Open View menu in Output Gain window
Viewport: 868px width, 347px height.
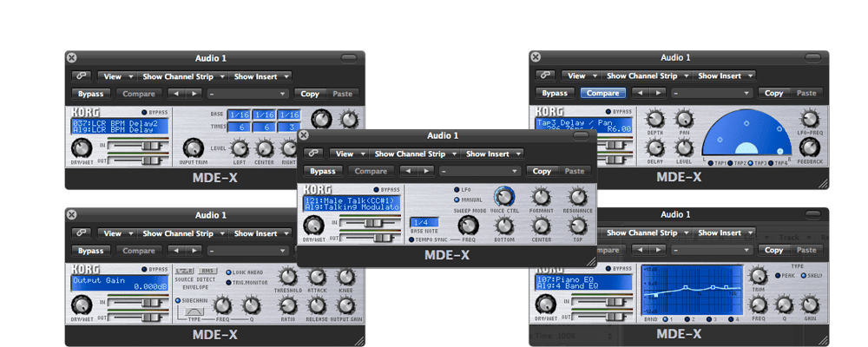(x=116, y=233)
